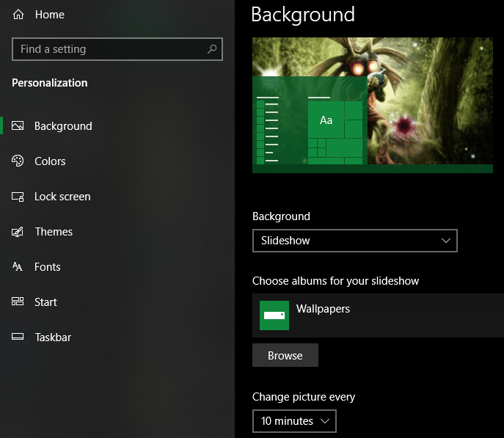Click the Themes paintbrush icon
The image size is (504, 438).
pos(18,232)
